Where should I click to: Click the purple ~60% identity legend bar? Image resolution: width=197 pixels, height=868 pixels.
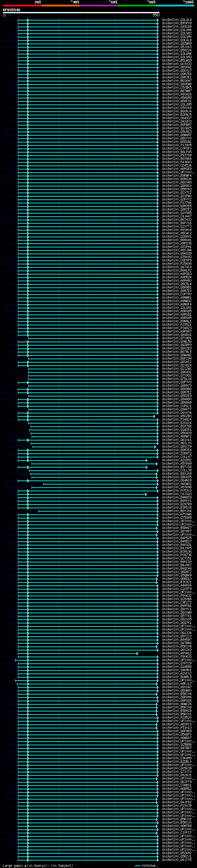coord(99,6)
